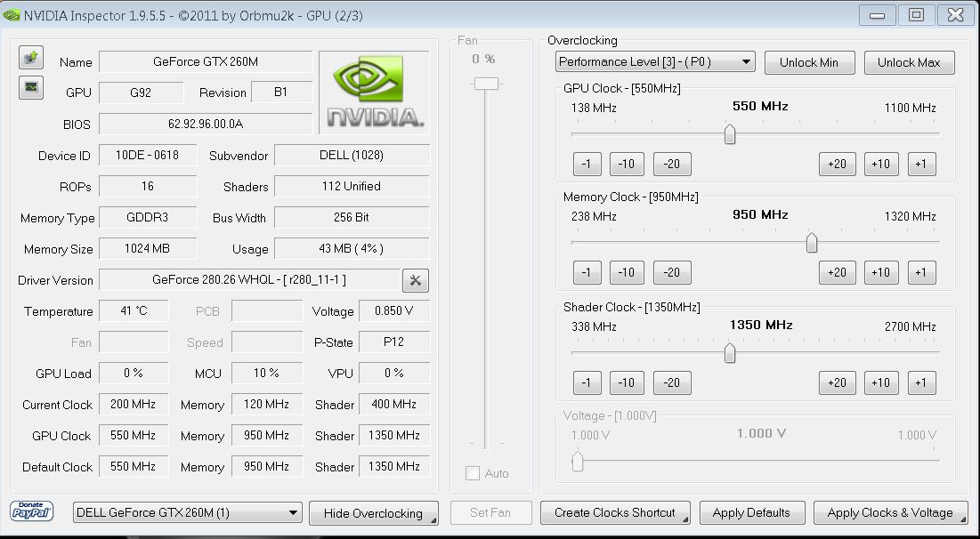Click the BIOS version field
The image size is (980, 539).
(206, 124)
